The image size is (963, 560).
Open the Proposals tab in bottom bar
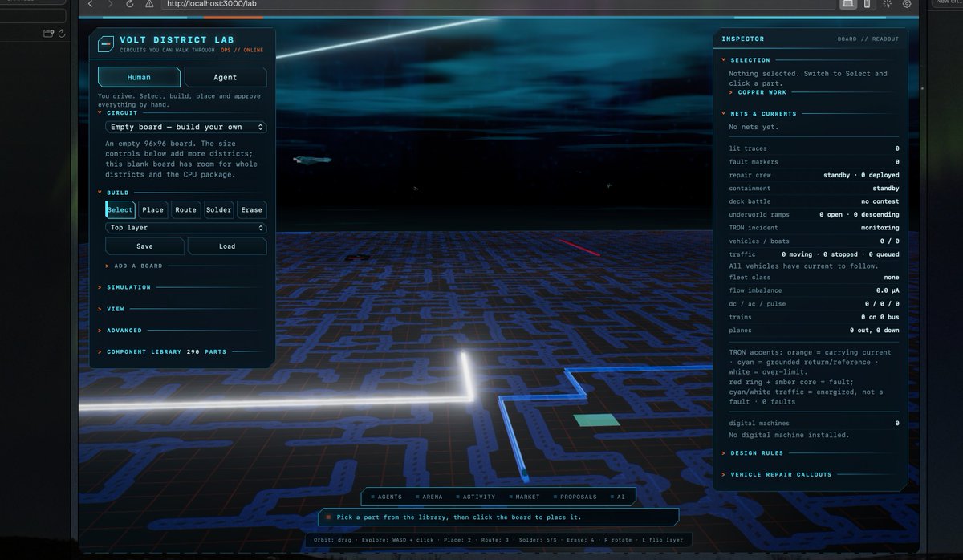click(x=575, y=497)
